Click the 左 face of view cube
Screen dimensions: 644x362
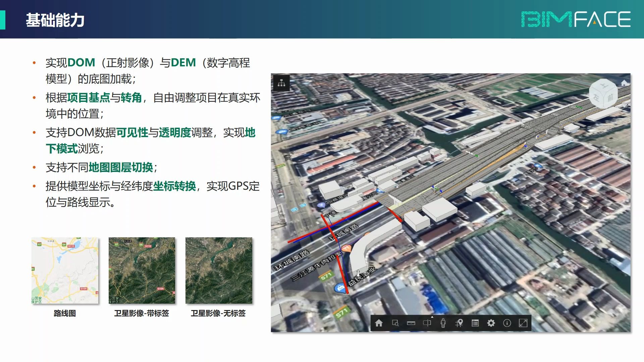coord(596,98)
